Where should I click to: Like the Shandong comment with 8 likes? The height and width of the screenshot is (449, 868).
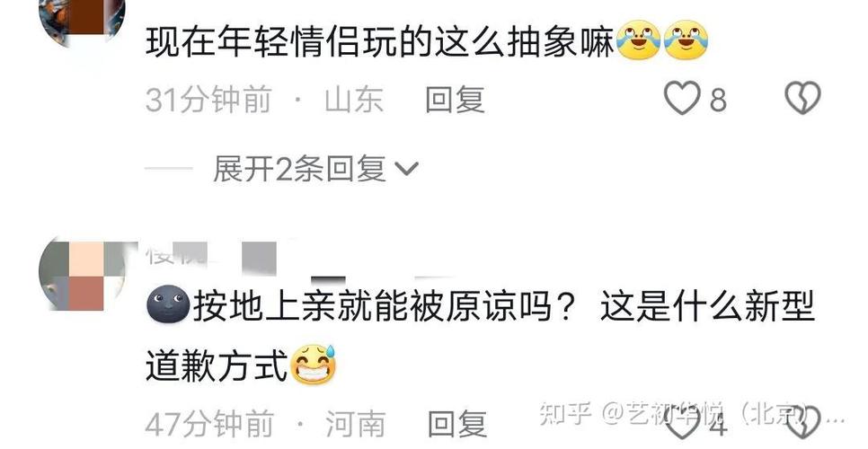pos(682,99)
